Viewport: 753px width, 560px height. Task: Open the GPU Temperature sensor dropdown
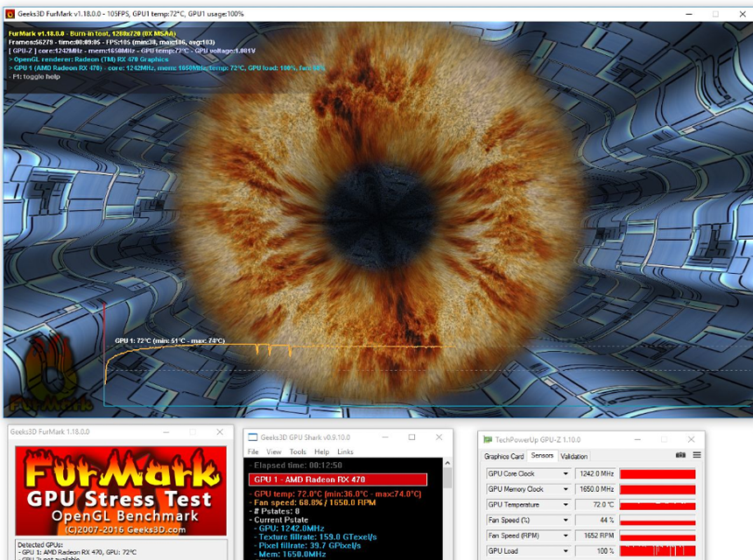click(x=566, y=505)
